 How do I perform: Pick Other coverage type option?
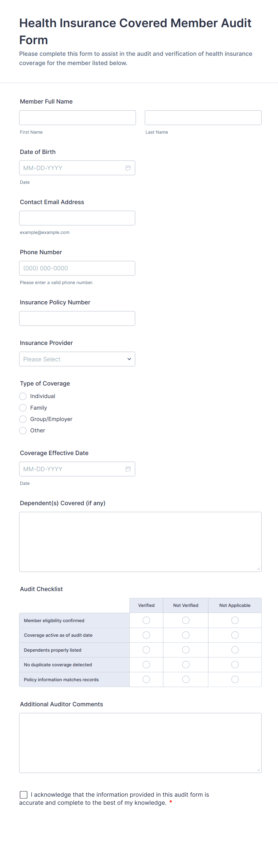pos(23,431)
